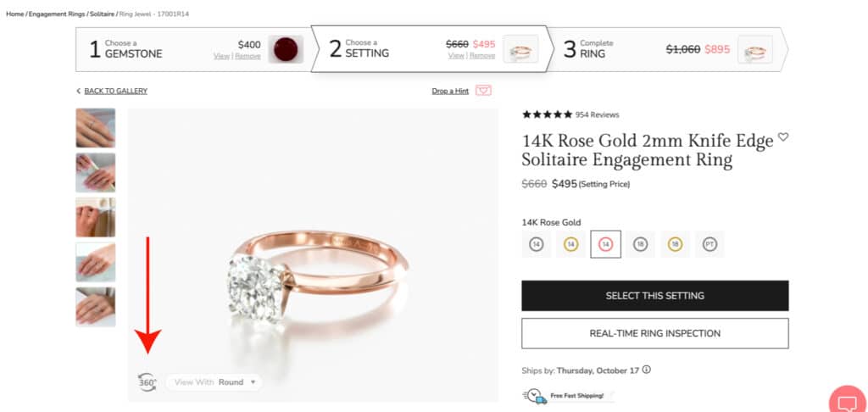Viewport: 868px width, 412px height.
Task: Select the Platinum (PT) metal option
Action: click(709, 244)
